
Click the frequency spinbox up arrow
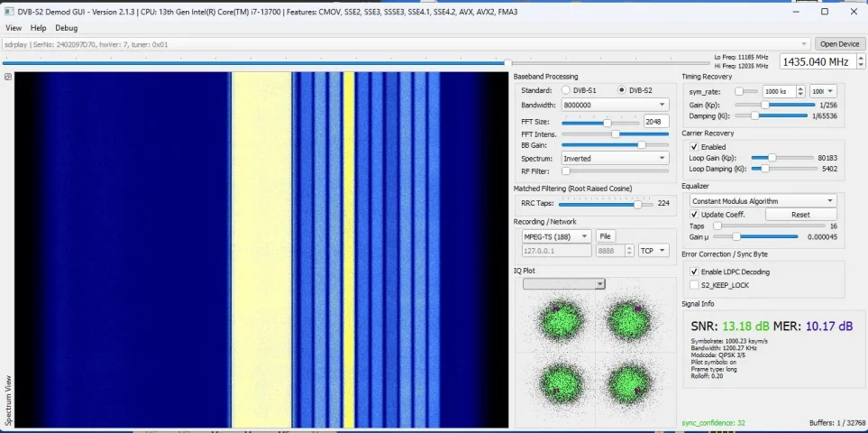click(x=861, y=58)
